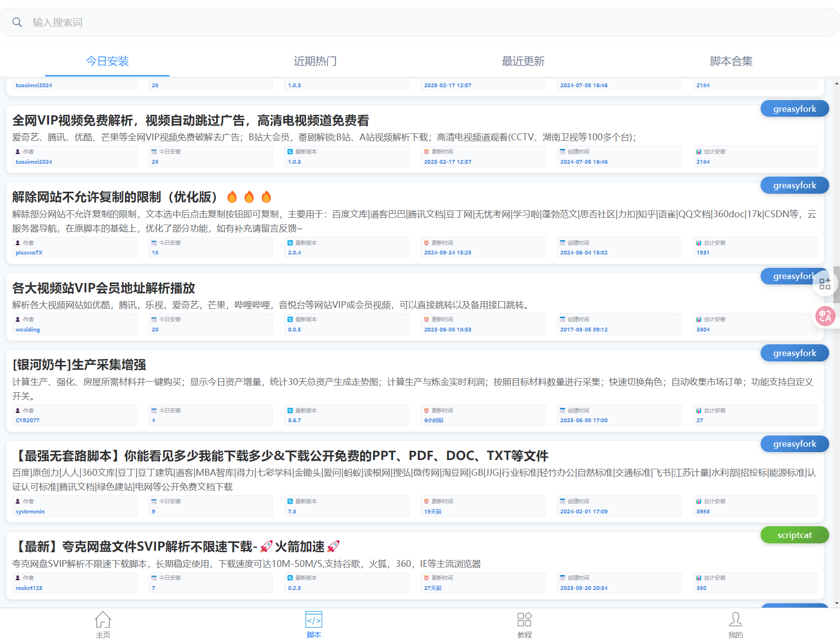Click the green scriptcat badge

click(x=795, y=535)
